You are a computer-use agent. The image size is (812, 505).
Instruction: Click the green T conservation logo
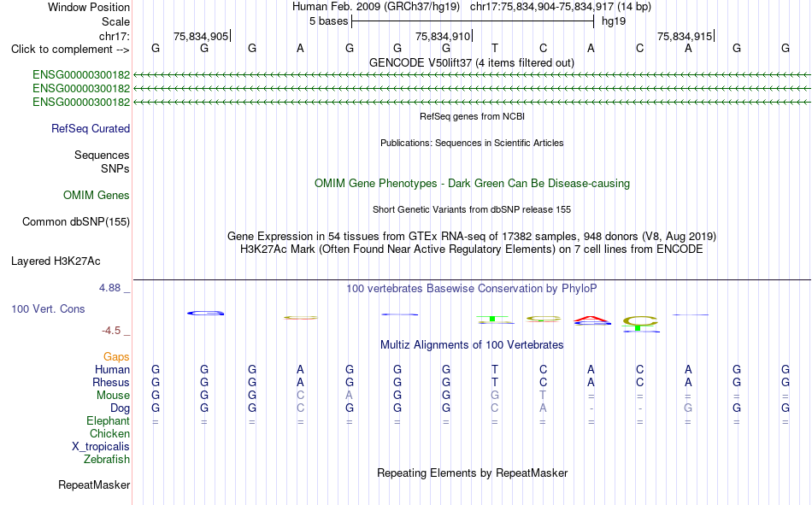point(493,318)
